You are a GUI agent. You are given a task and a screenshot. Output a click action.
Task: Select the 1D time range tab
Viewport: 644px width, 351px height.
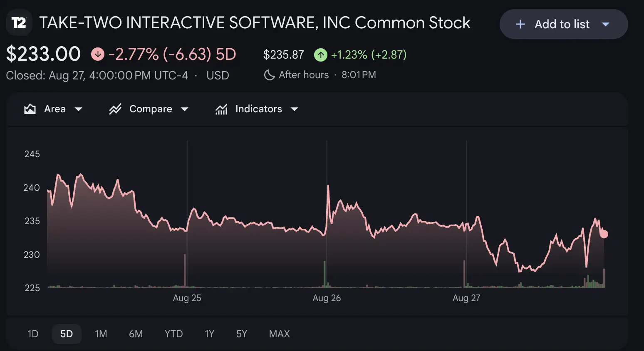[33, 334]
